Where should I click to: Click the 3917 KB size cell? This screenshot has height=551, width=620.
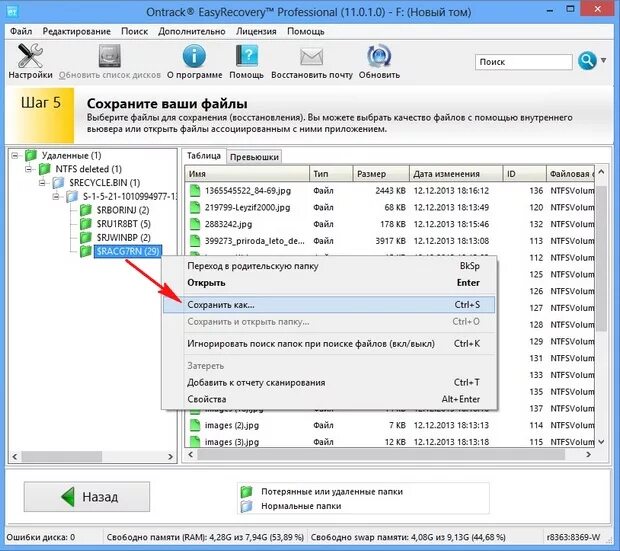click(390, 241)
